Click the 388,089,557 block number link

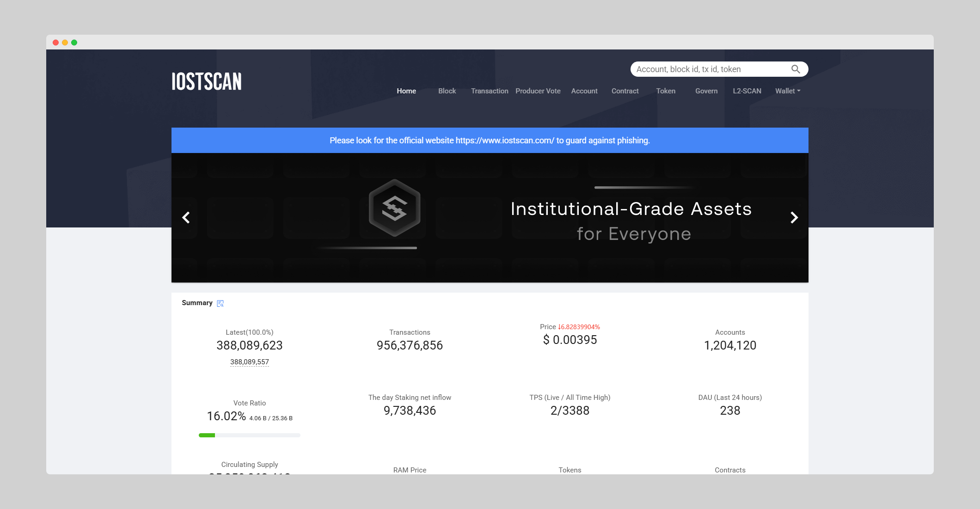[250, 362]
